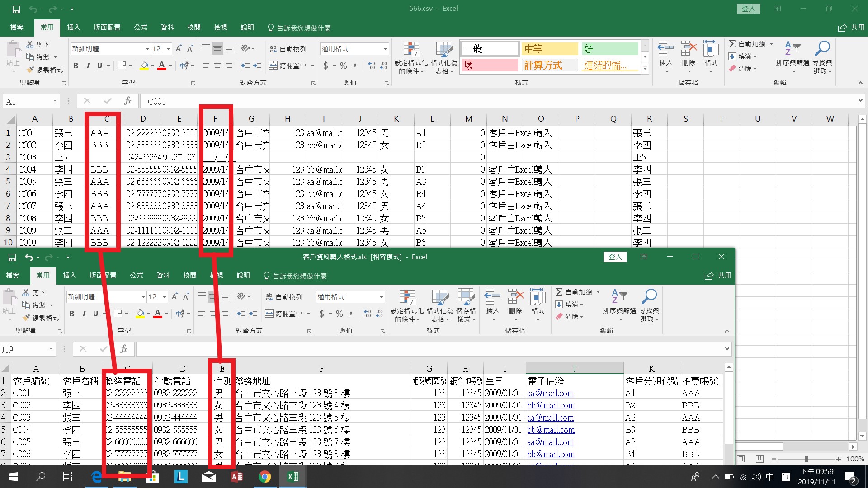This screenshot has width=868, height=488.
Task: Click the Chrome icon in the taskbar
Action: (x=264, y=477)
